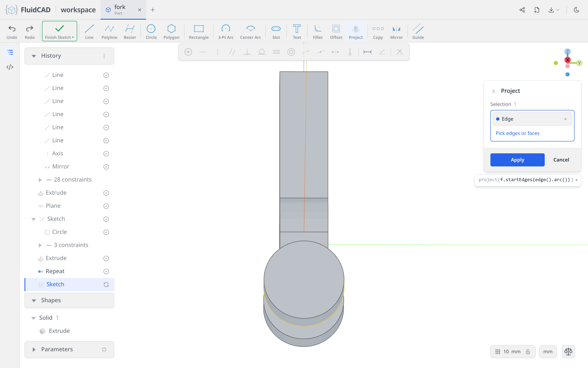Select the Bezier curve tool

pos(130,31)
